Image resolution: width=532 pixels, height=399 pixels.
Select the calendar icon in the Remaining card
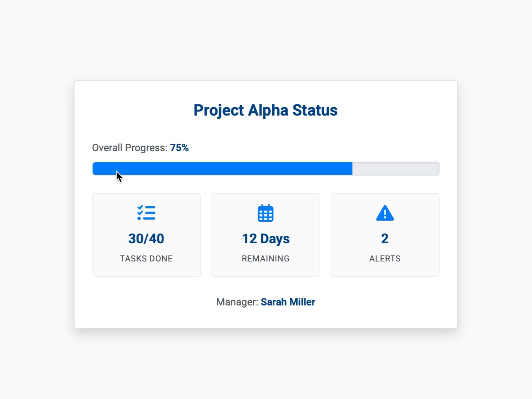pyautogui.click(x=266, y=213)
